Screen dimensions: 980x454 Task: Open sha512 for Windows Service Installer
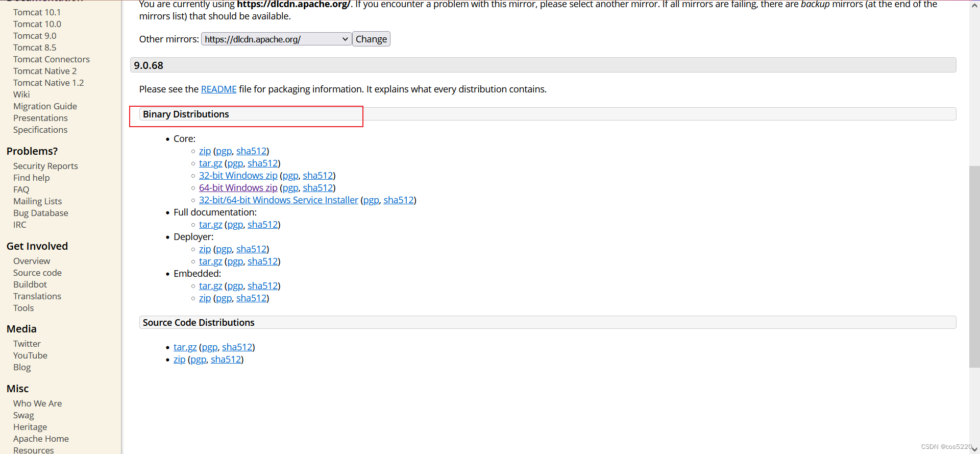click(398, 200)
